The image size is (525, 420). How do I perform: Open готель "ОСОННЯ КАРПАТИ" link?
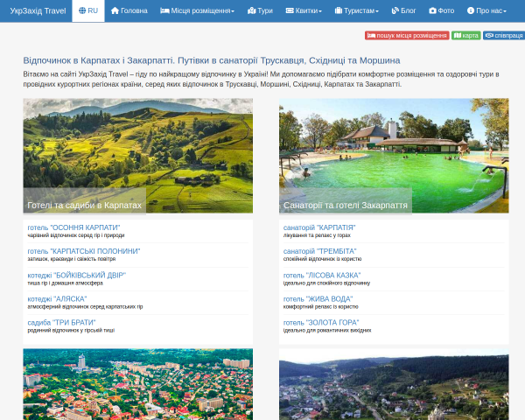click(73, 227)
